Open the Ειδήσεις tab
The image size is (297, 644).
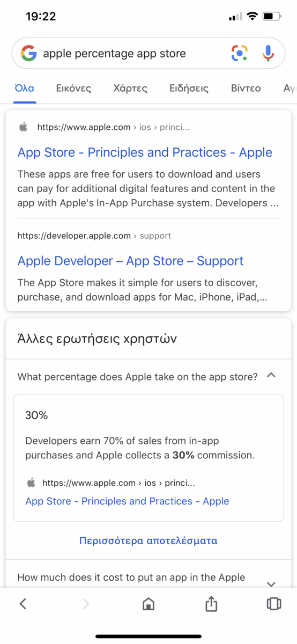click(x=189, y=89)
